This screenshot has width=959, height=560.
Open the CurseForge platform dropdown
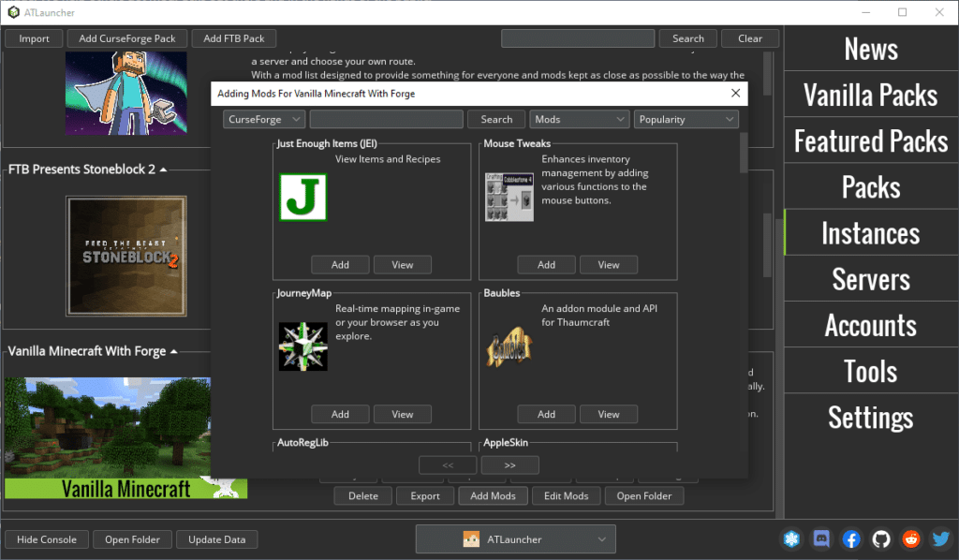click(x=261, y=119)
